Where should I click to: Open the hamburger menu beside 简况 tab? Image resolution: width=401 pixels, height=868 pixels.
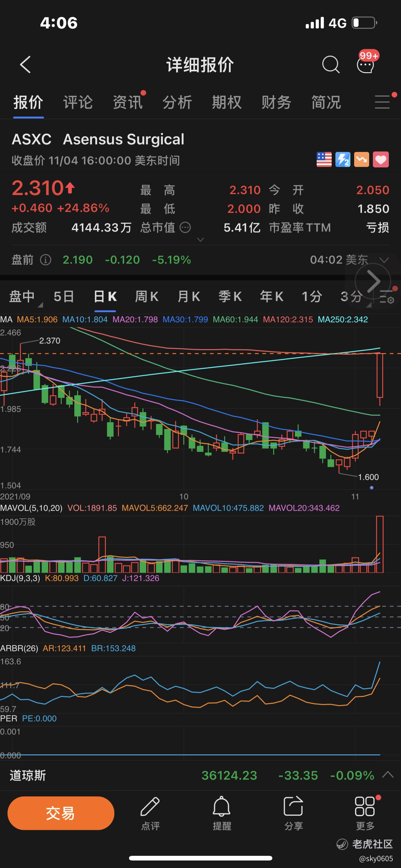(x=383, y=102)
